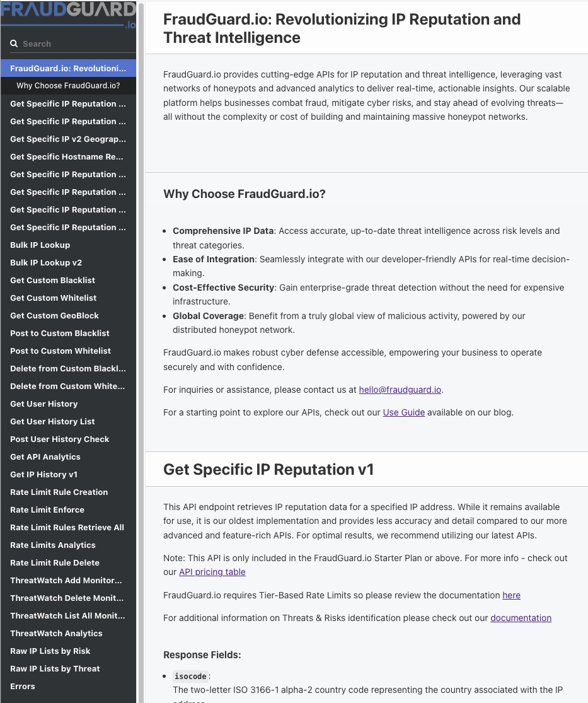Go to Bulk IP Lookup v2 section
Screen dimensions: 588x703
pyautogui.click(x=46, y=262)
